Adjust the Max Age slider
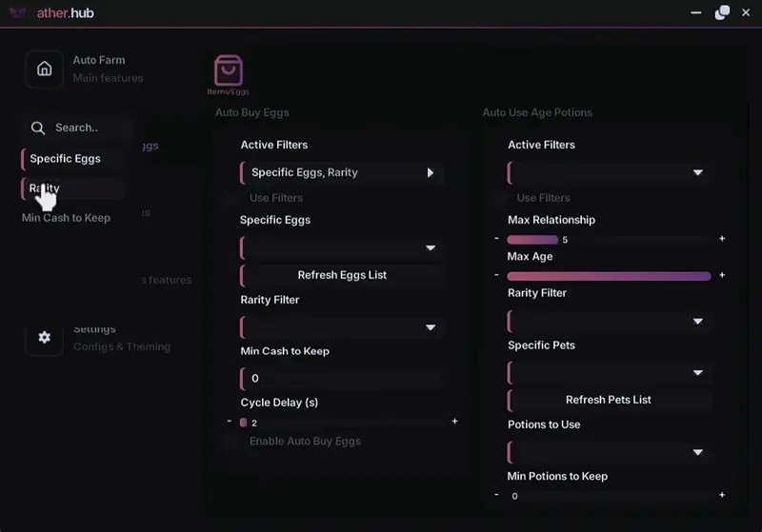762x532 pixels. [610, 276]
